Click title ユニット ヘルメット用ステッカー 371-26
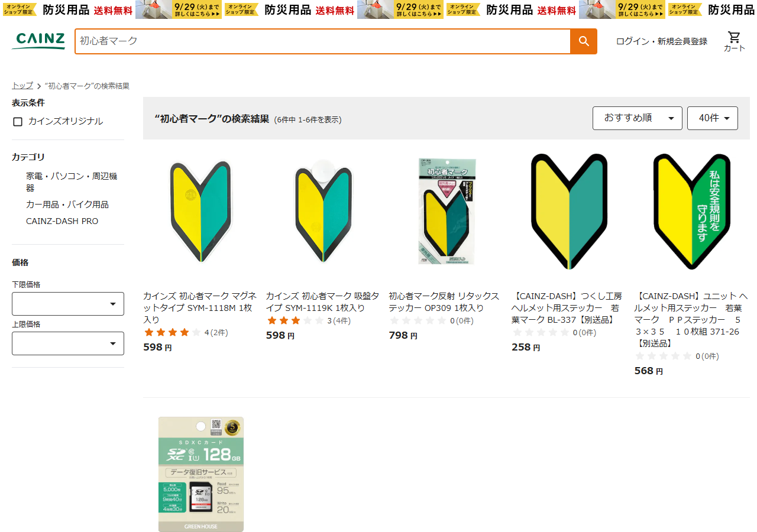Image resolution: width=757 pixels, height=532 pixels. tap(691, 319)
